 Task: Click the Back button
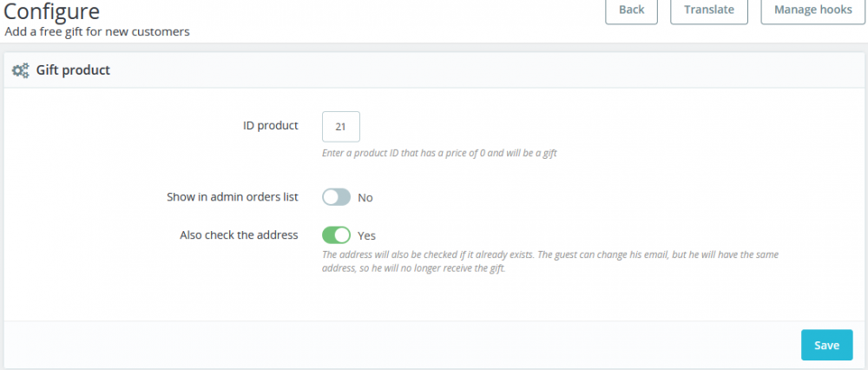click(632, 10)
